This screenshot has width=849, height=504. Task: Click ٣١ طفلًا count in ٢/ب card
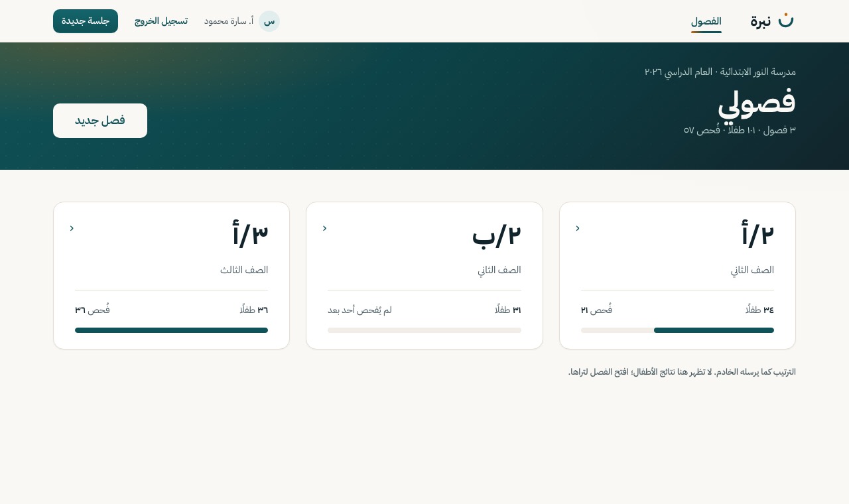click(507, 310)
